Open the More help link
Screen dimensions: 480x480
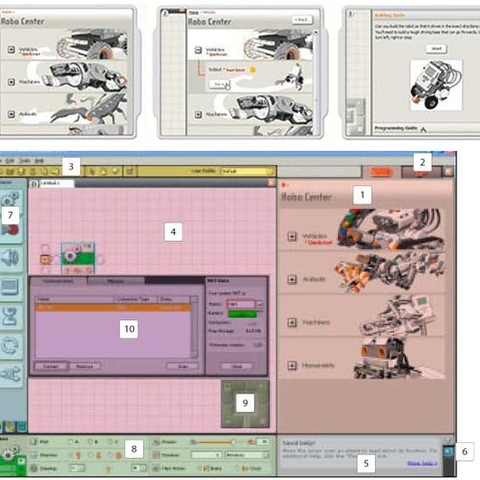click(x=422, y=463)
